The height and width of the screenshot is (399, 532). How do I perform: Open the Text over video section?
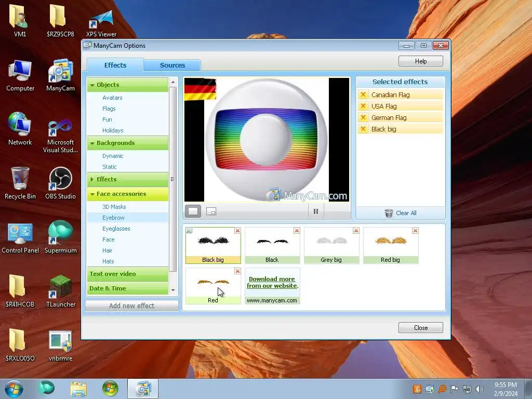click(128, 274)
